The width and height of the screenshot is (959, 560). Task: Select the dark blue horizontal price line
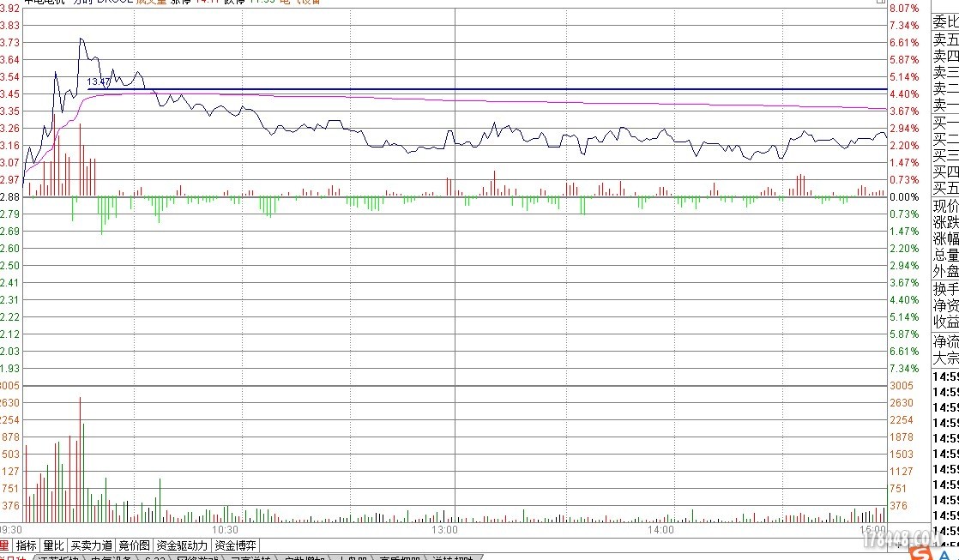point(487,89)
